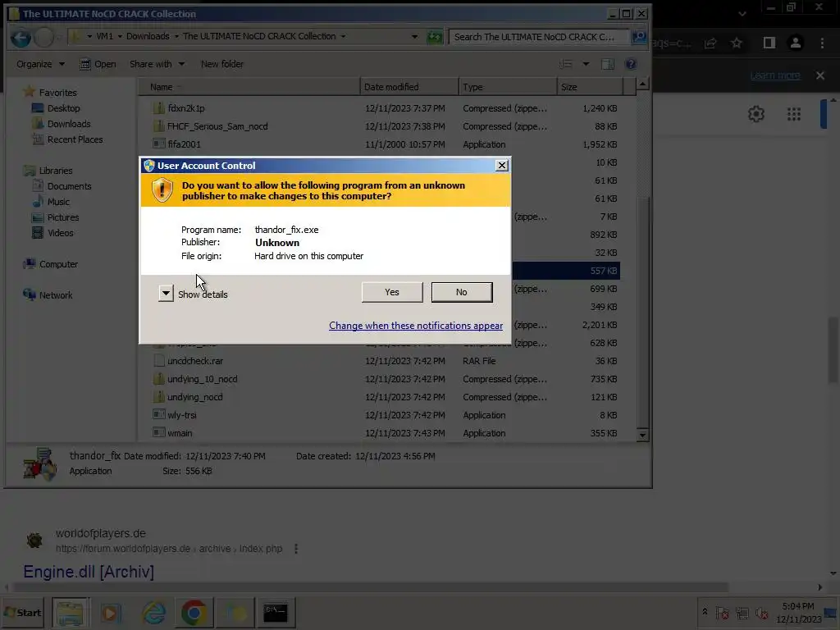Select Computer in navigation pane
The width and height of the screenshot is (840, 630).
[x=51, y=264]
